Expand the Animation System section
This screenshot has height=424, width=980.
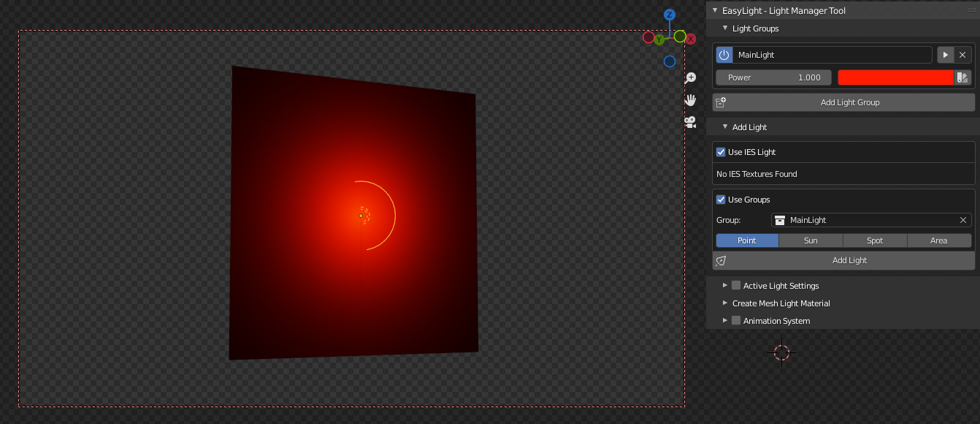click(725, 321)
